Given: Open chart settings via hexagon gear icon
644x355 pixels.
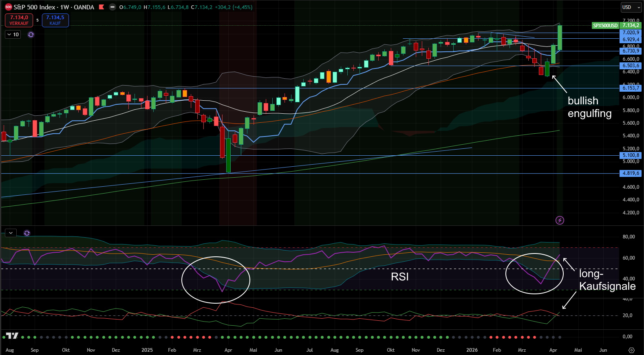Looking at the screenshot, I should pyautogui.click(x=631, y=350).
